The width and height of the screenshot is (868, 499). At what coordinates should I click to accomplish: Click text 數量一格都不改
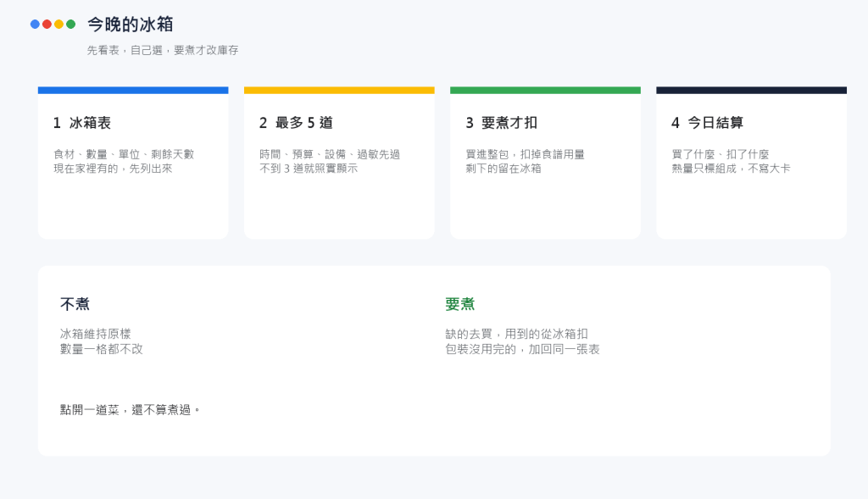102,349
